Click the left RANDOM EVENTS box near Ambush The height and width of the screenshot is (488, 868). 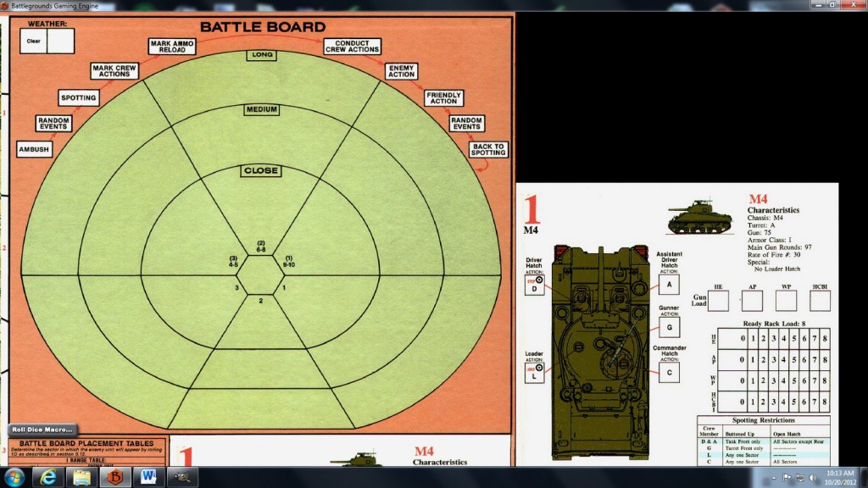pyautogui.click(x=53, y=124)
